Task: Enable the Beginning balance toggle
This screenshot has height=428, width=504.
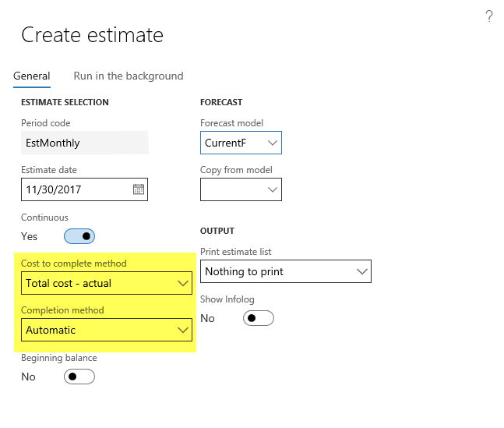Action: [79, 377]
